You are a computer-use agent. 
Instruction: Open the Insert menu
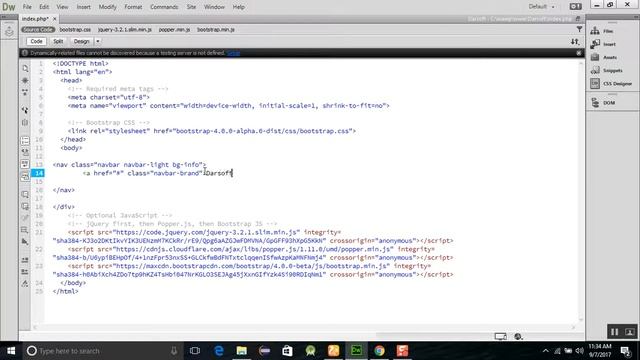(84, 7)
